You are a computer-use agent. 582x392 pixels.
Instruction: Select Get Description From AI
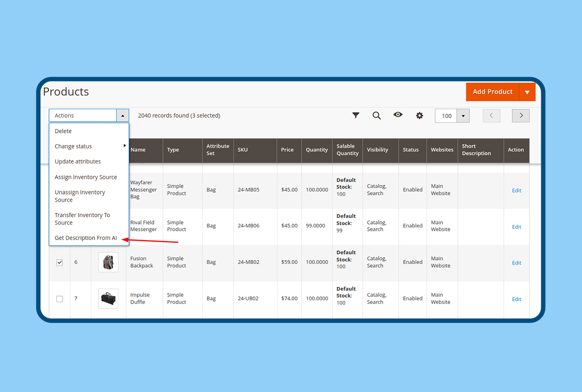pos(86,238)
